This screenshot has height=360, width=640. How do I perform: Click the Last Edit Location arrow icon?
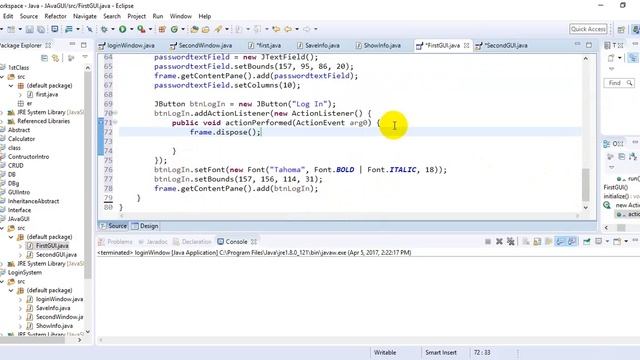coord(276,29)
